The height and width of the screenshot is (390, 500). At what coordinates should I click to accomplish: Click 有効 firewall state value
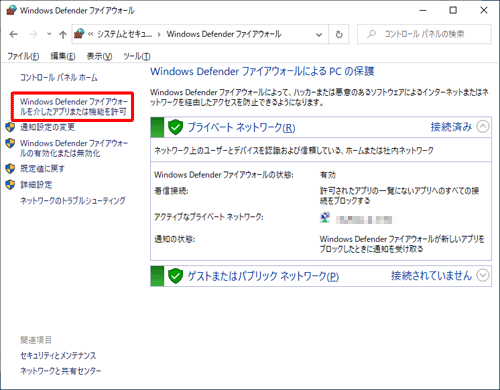point(328,175)
